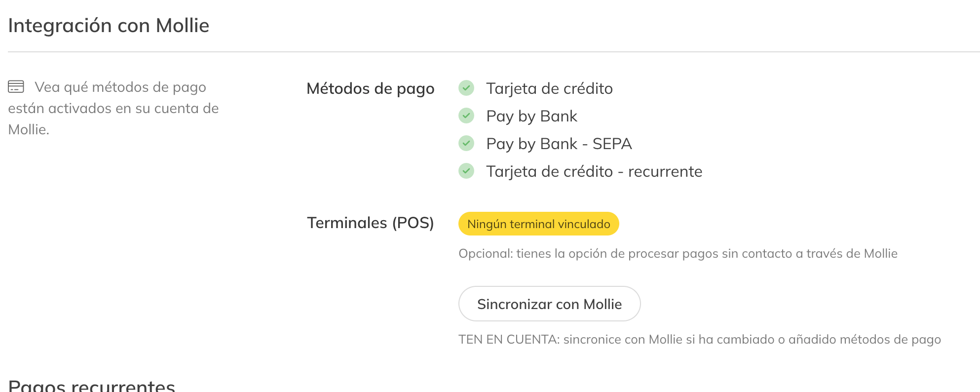
Task: Click the Integración con Mollie heading
Action: [109, 26]
